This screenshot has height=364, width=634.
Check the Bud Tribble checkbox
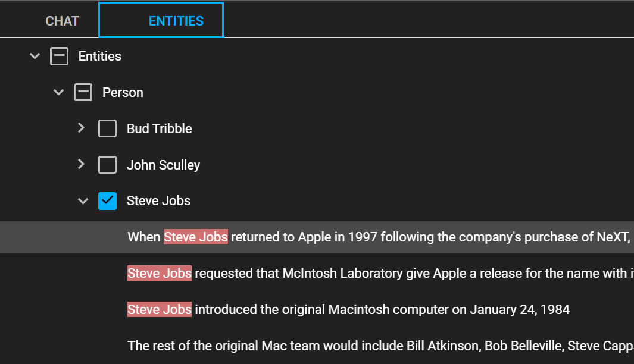coord(108,128)
